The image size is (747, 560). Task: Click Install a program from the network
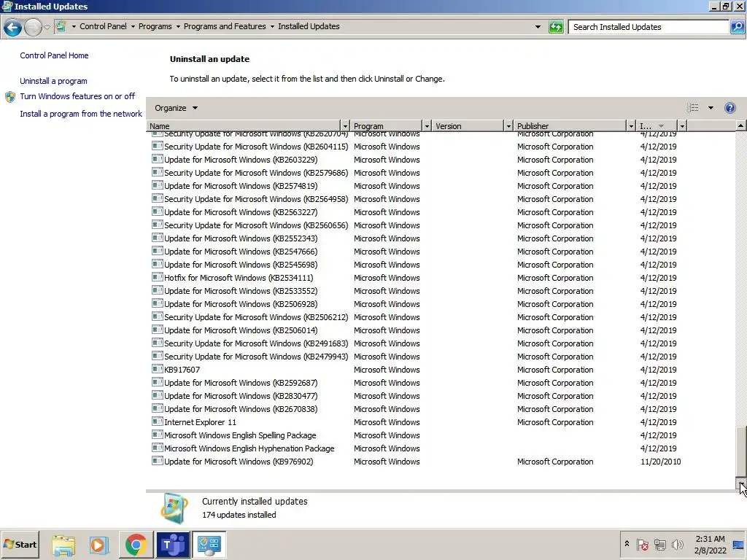[81, 114]
